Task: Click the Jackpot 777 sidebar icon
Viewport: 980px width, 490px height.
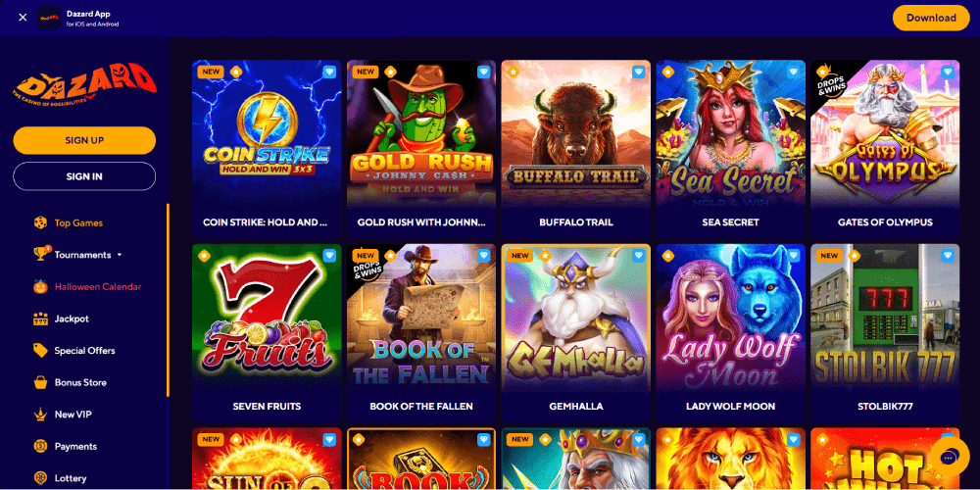Action: [40, 318]
